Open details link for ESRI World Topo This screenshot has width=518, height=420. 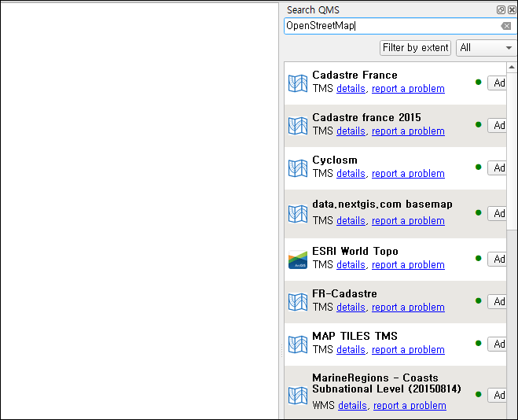pos(351,265)
